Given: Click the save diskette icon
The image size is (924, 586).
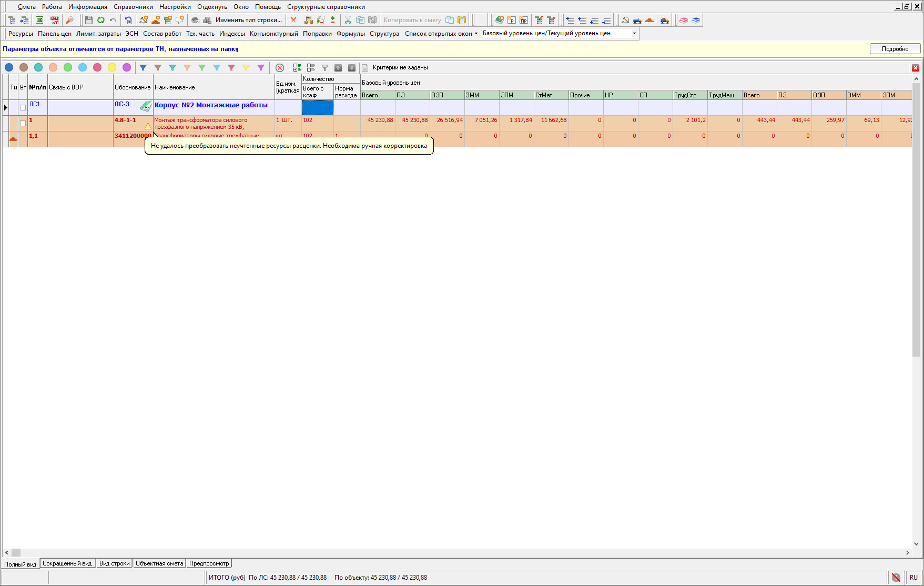Looking at the screenshot, I should point(88,20).
